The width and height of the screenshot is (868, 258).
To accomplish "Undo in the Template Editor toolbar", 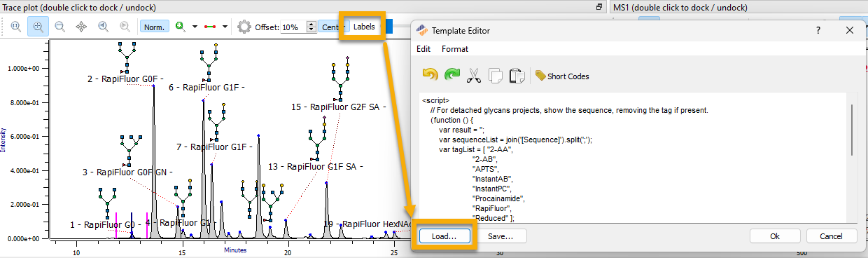I will 430,75.
